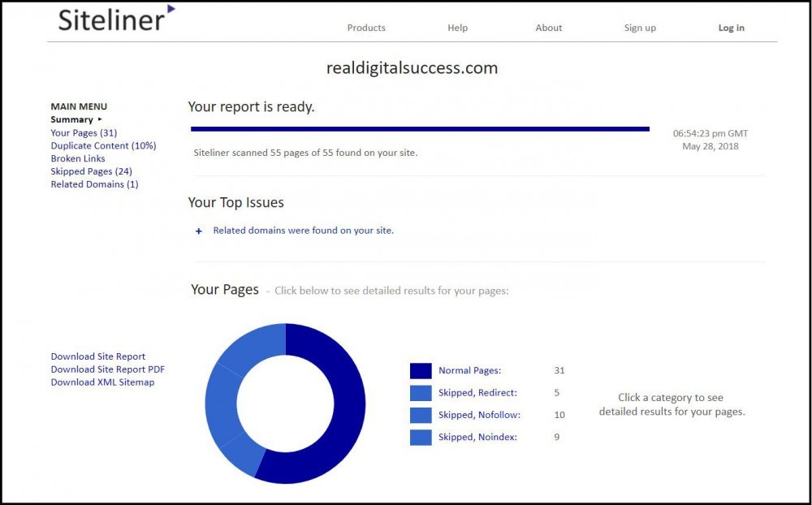Open Your Pages (31) in sidebar

pos(84,132)
